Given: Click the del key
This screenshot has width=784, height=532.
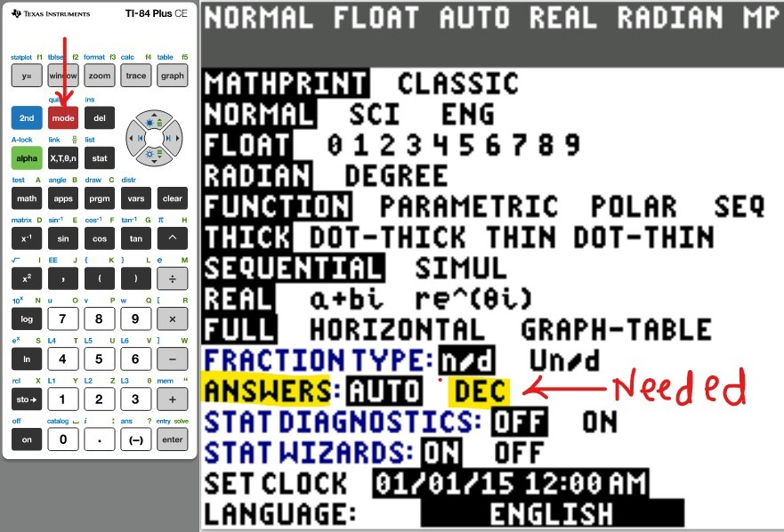Looking at the screenshot, I should coord(100,118).
